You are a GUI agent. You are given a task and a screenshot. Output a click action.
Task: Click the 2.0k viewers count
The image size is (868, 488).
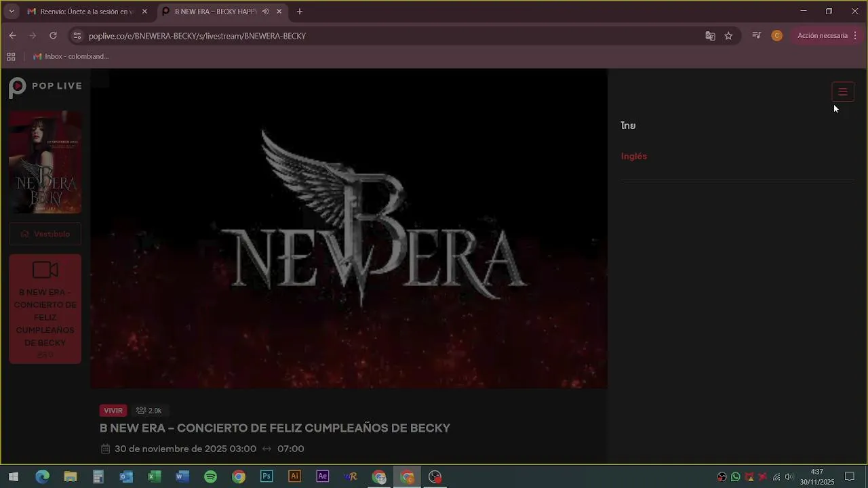(149, 410)
